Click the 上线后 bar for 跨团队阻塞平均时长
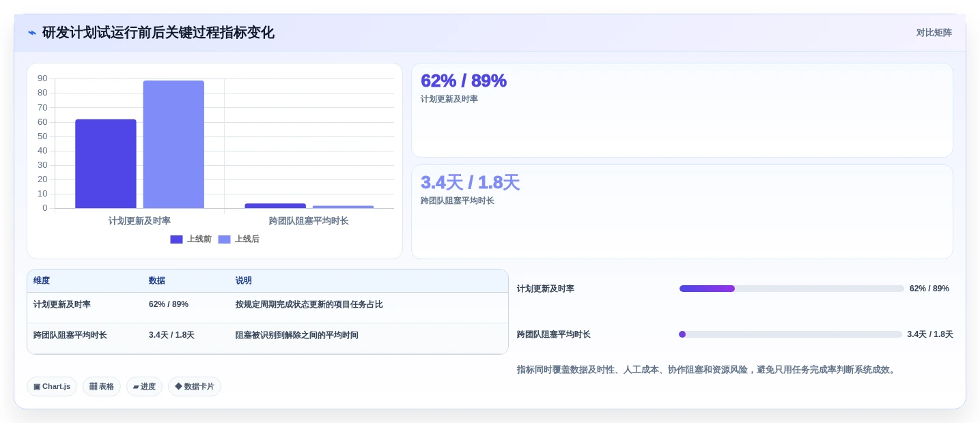980x423 pixels. coord(343,207)
